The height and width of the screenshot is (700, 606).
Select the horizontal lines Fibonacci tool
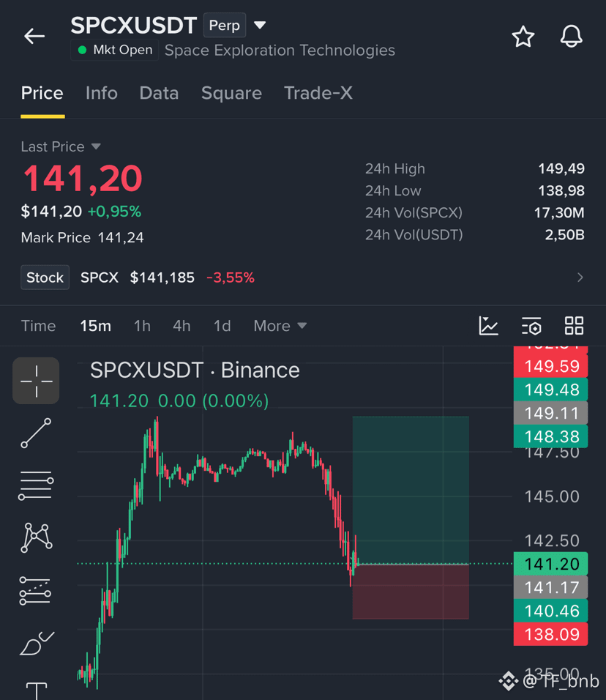tap(36, 485)
